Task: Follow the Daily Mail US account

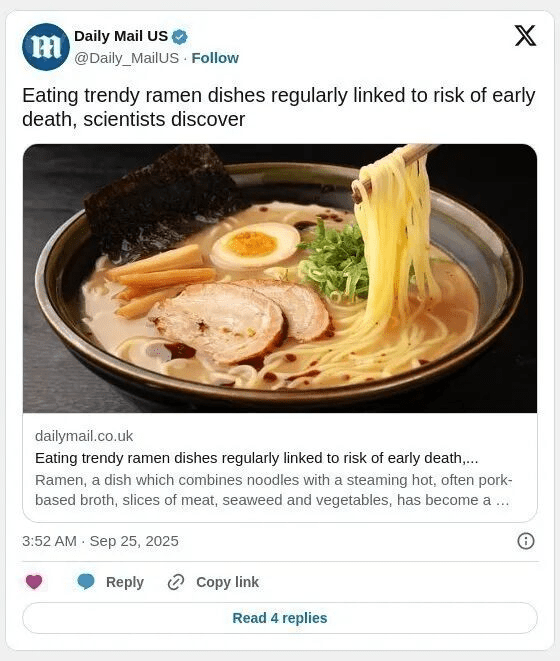Action: 215,58
